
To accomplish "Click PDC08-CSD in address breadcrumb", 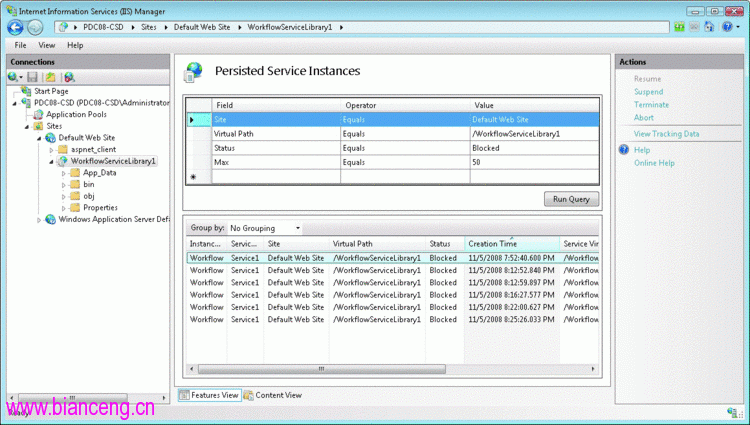I will pyautogui.click(x=103, y=27).
